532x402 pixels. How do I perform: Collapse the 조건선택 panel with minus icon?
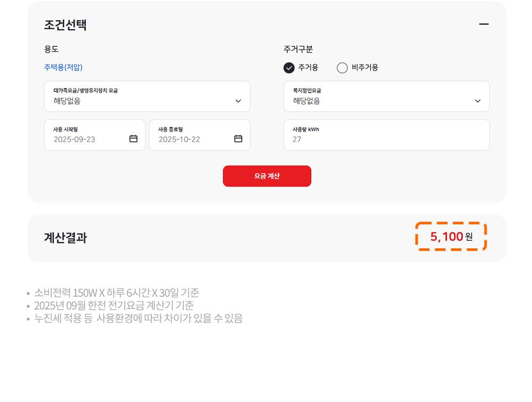click(x=484, y=24)
